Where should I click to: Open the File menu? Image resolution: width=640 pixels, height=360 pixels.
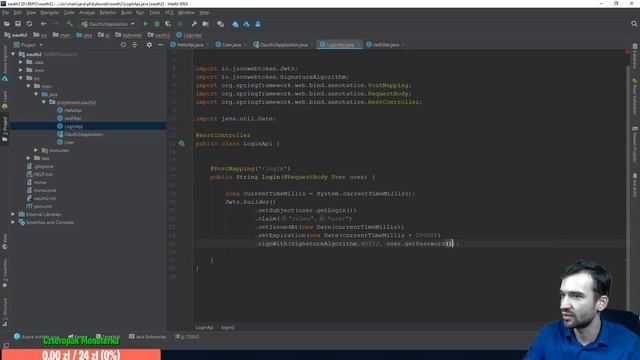[6, 13]
